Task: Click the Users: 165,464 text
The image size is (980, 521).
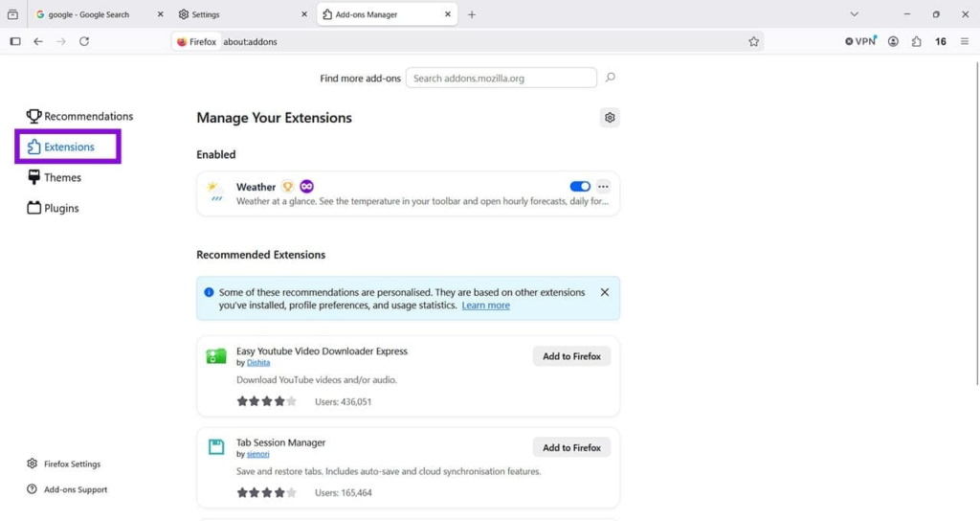Action: [x=344, y=493]
